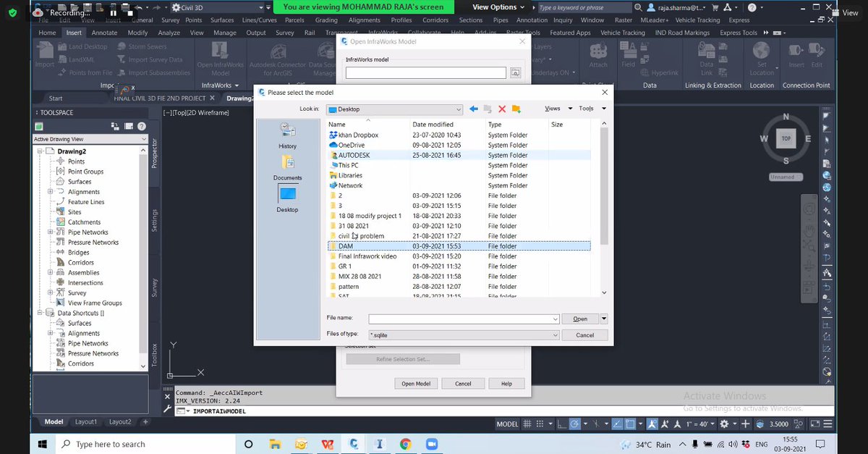Toggle ortho mode in the status bar
This screenshot has height=454, width=868.
(x=561, y=424)
